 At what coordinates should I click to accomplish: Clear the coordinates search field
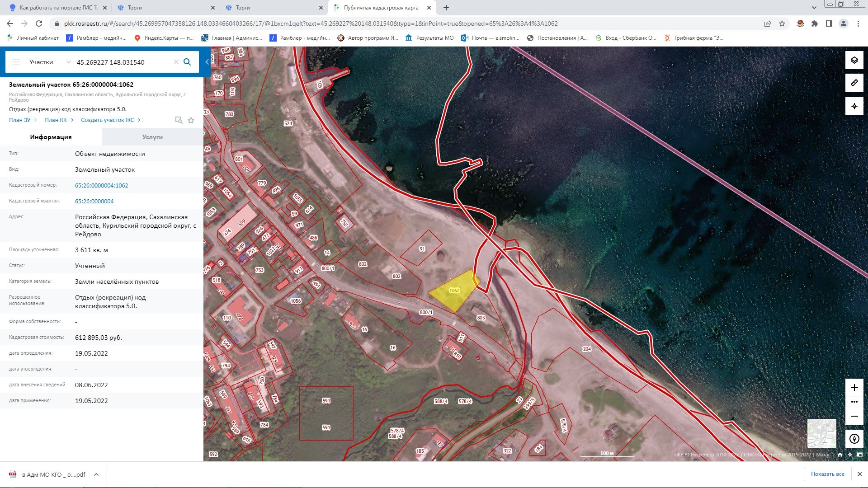(176, 62)
